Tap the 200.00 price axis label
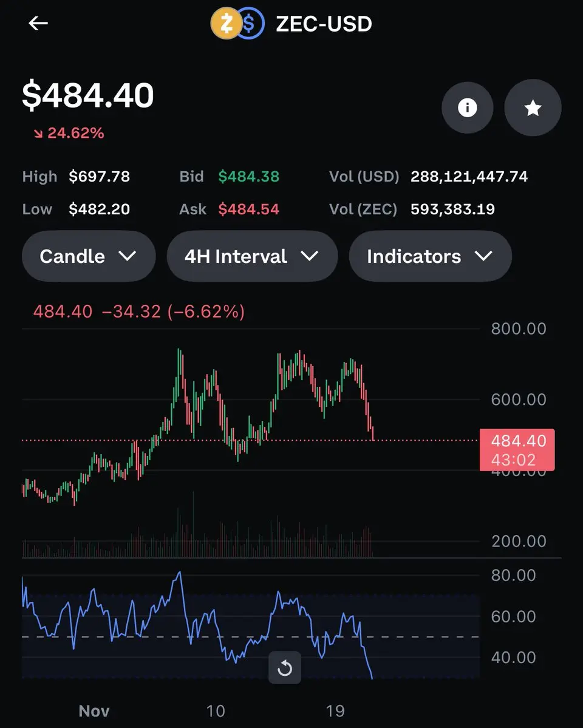Viewport: 583px width, 728px height. tap(519, 542)
